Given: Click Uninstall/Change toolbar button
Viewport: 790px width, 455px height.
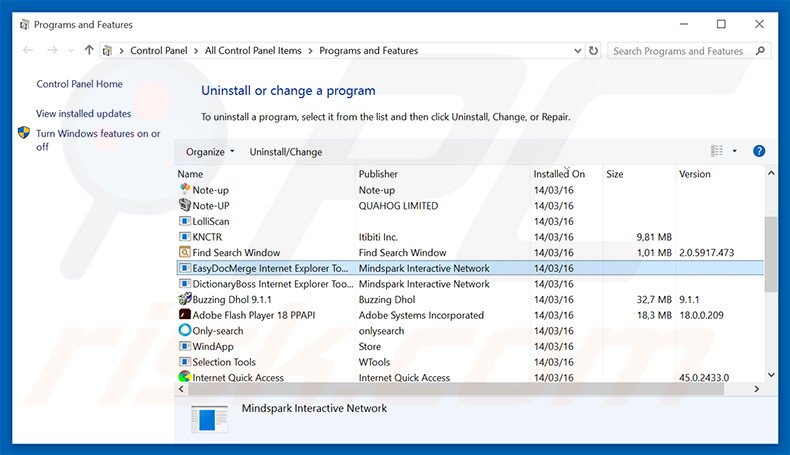Looking at the screenshot, I should coord(286,152).
